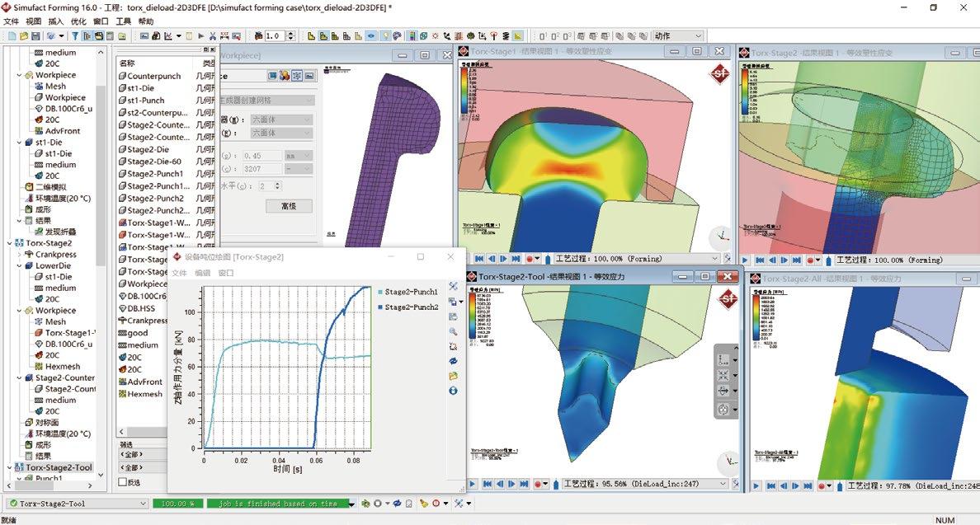Image resolution: width=980 pixels, height=525 pixels.
Task: Click the 高级 button
Action: pos(288,206)
